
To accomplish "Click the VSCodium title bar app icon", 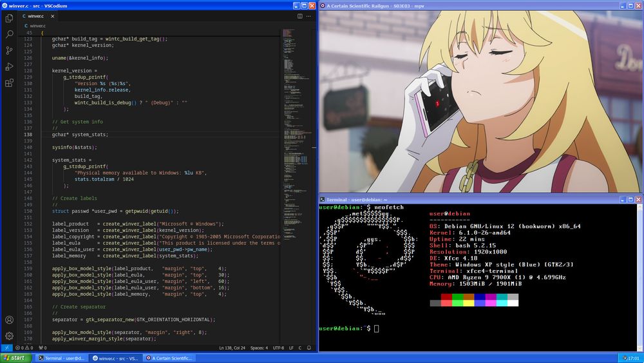I will 5,6.
